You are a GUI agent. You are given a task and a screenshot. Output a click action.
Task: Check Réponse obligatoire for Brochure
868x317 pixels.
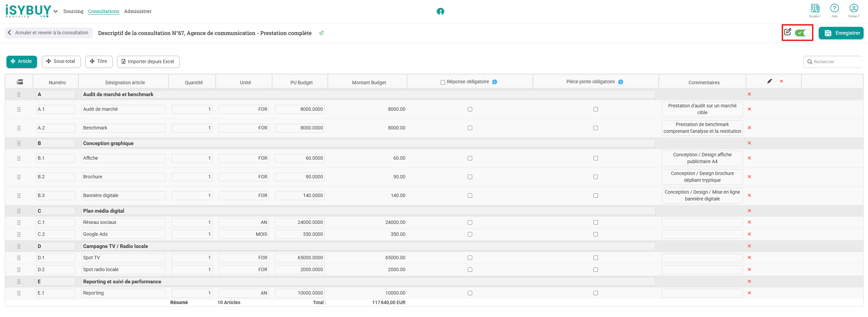(470, 177)
